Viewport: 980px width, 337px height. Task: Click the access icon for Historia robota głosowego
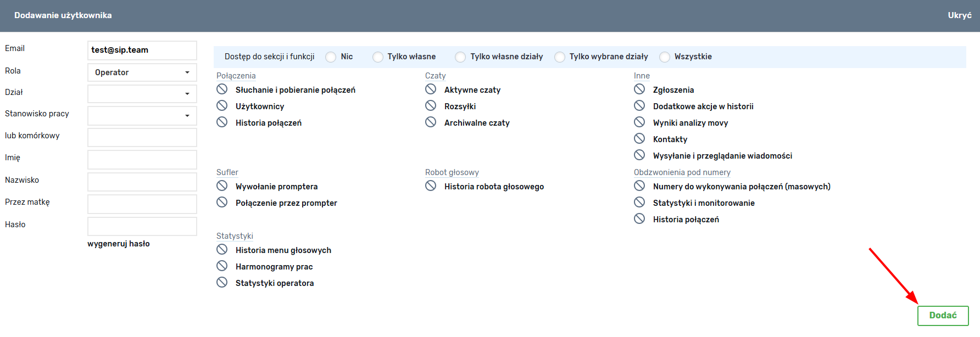pos(431,186)
